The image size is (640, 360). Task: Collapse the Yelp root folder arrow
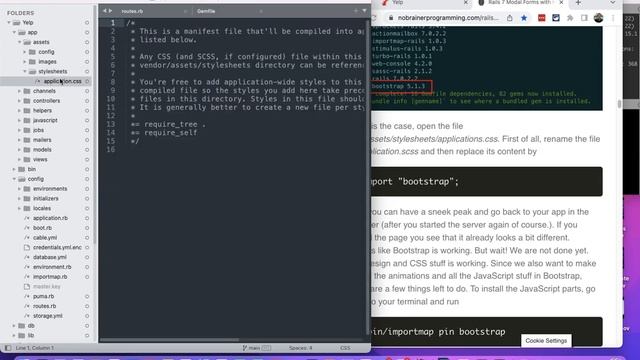9,22
